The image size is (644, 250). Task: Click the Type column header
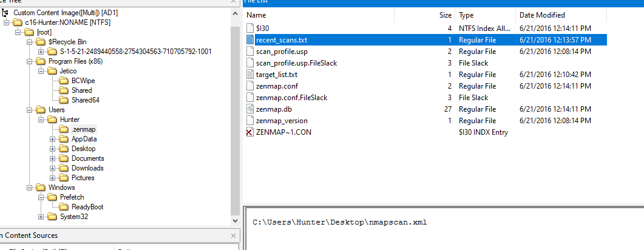(466, 15)
